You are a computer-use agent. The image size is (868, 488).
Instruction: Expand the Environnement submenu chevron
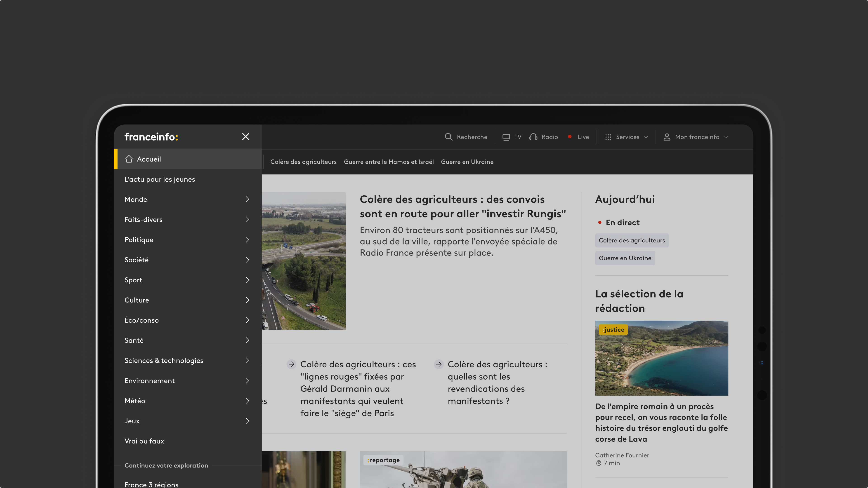[247, 380]
